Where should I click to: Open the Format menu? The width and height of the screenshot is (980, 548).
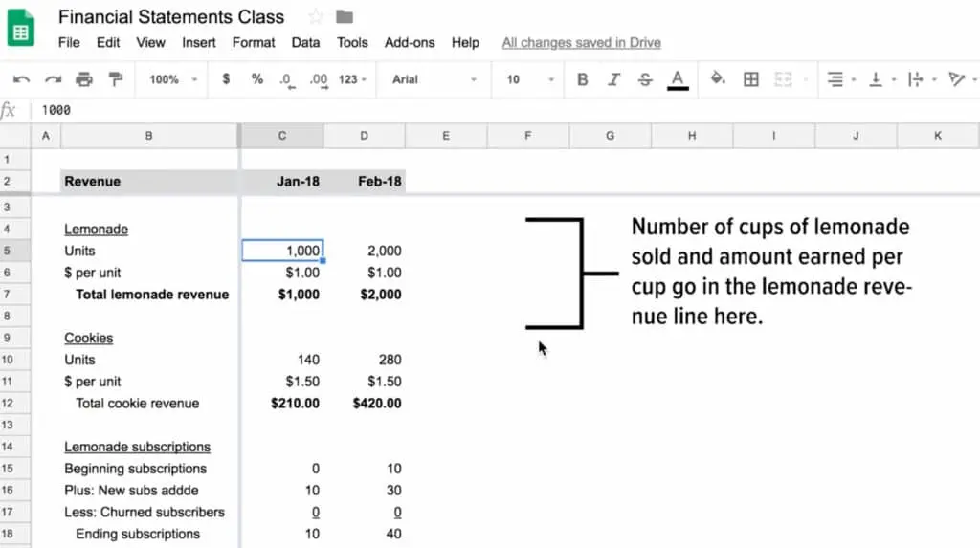(253, 42)
